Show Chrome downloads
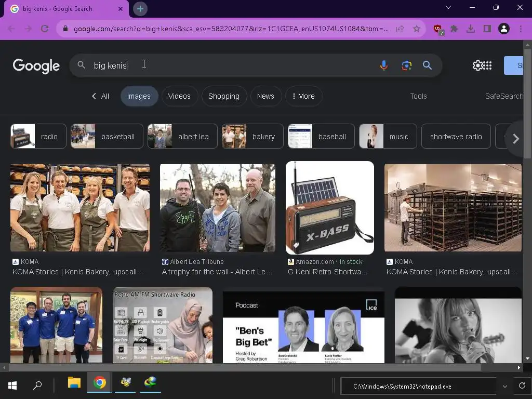 (x=471, y=29)
